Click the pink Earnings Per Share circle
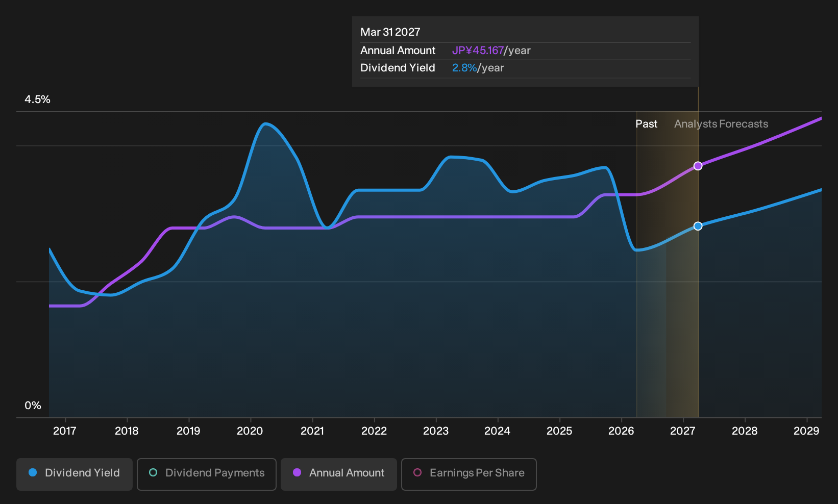The height and width of the screenshot is (504, 838). coord(417,472)
